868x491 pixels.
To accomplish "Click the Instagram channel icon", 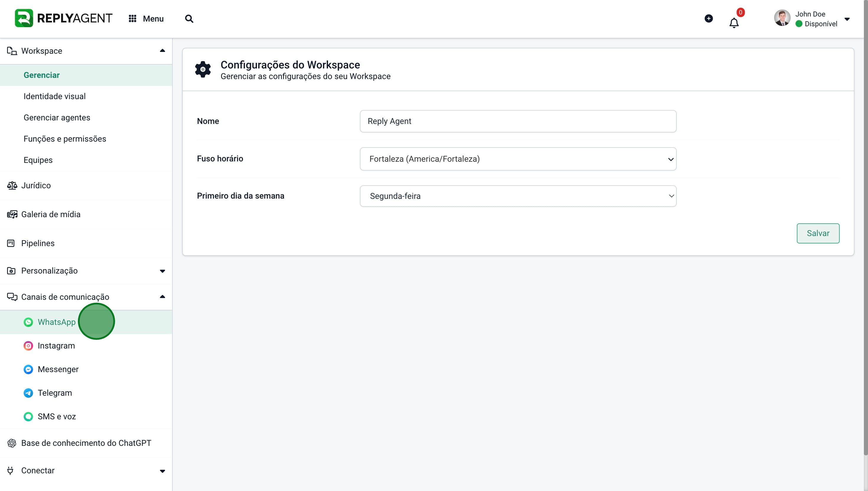I will [x=28, y=346].
